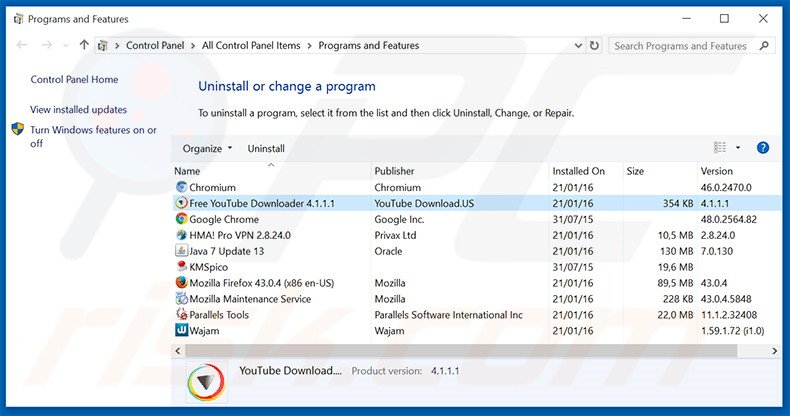
Task: Click the YouTube Download.US publisher cell
Action: 424,203
